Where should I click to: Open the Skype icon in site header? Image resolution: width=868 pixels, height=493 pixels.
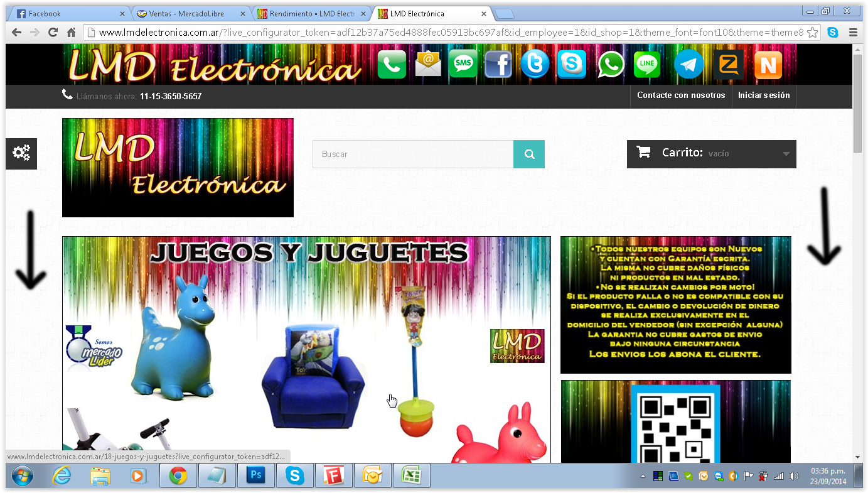pos(572,64)
